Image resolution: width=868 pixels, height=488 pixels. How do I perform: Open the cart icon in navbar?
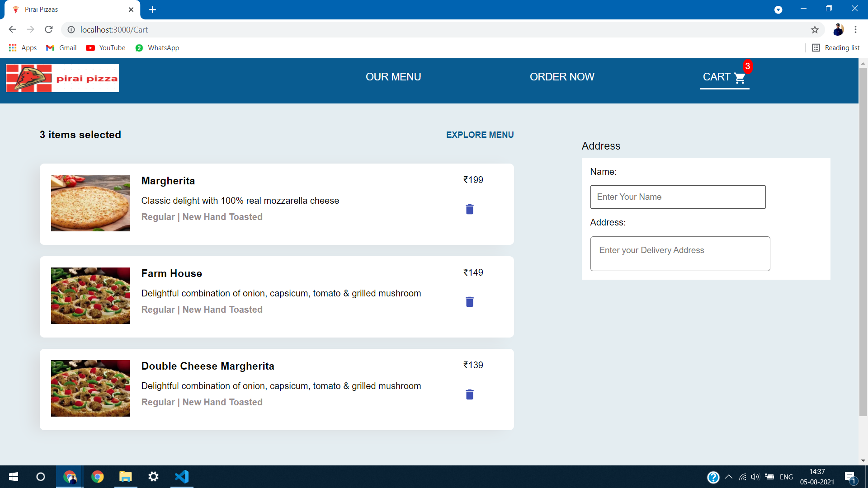(x=740, y=78)
